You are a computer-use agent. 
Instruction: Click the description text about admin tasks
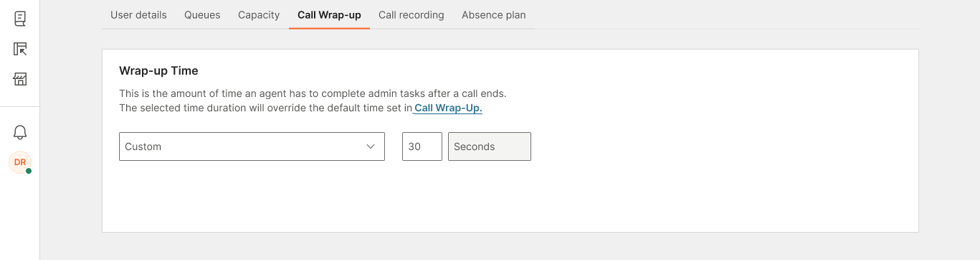[x=313, y=93]
